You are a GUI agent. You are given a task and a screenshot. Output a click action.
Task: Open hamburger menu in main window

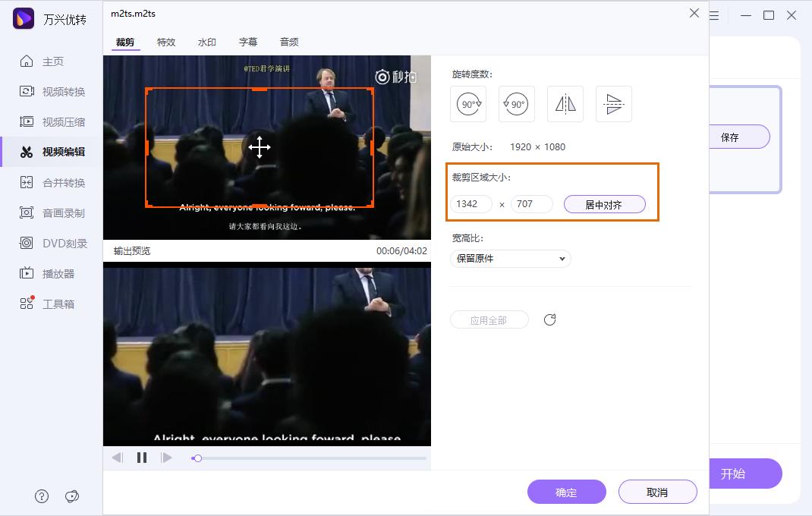click(x=714, y=15)
